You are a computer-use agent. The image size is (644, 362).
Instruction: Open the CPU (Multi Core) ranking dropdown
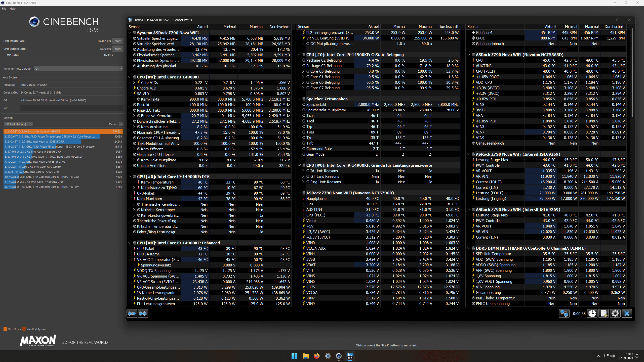pyautogui.click(x=18, y=124)
